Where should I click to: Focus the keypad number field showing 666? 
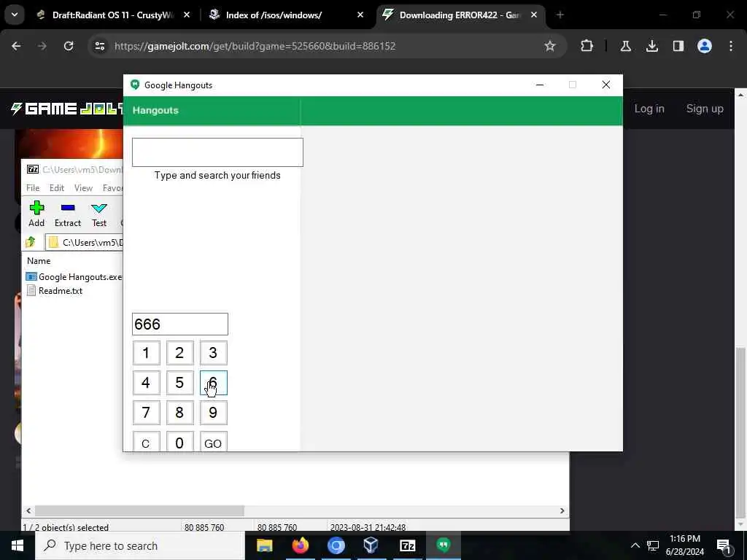click(x=180, y=324)
